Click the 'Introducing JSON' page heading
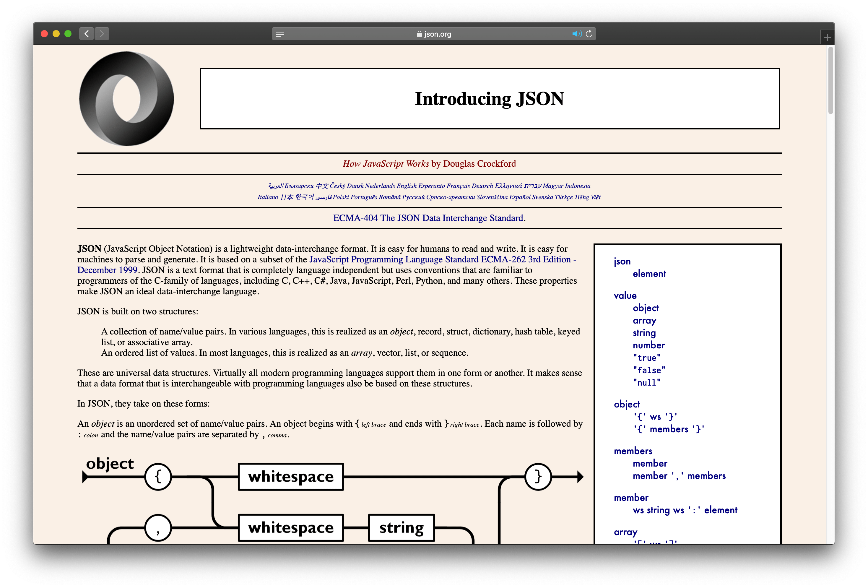The height and width of the screenshot is (588, 868). point(489,99)
